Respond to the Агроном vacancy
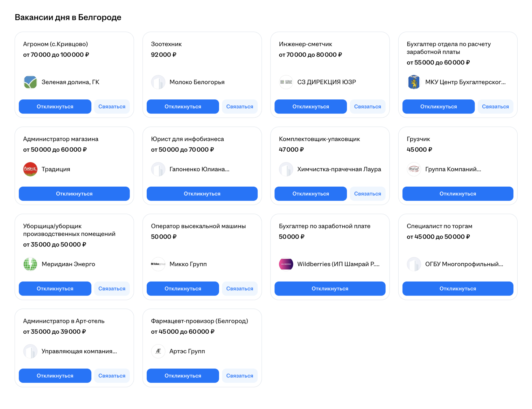 coord(55,107)
